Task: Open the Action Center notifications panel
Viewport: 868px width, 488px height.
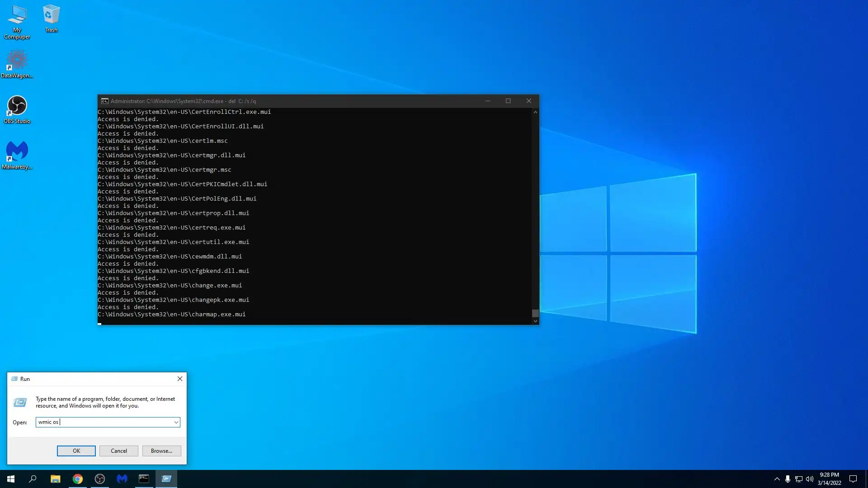Action: pyautogui.click(x=853, y=479)
